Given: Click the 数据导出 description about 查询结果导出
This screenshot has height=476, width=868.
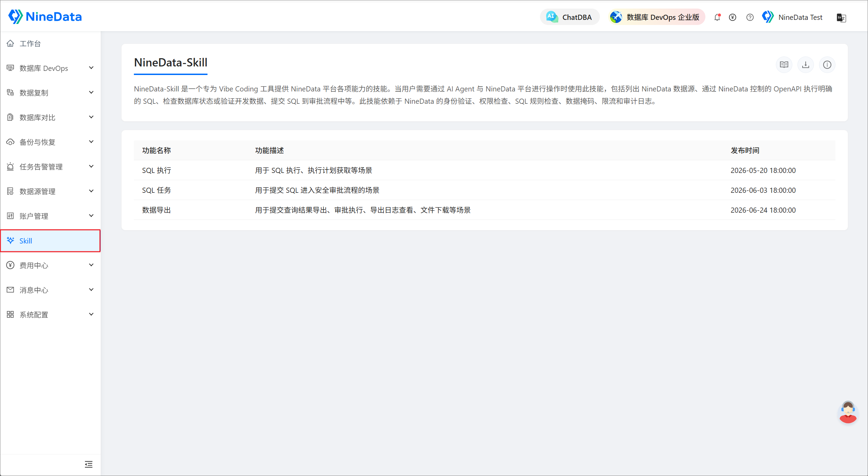Looking at the screenshot, I should click(x=363, y=210).
